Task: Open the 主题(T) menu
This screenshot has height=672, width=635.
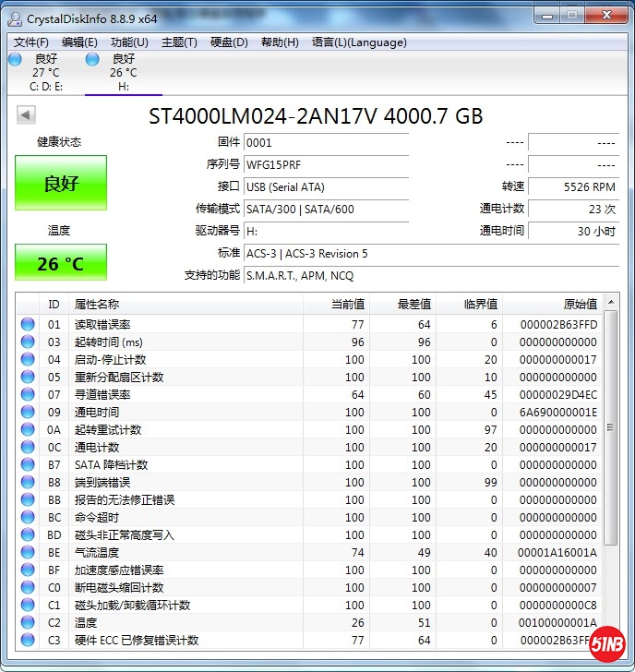Action: point(179,42)
